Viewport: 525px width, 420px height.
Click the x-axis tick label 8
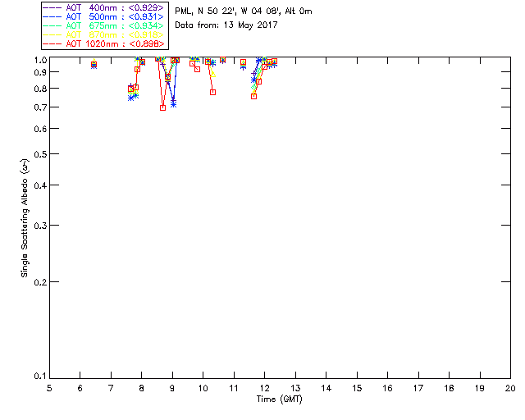pos(142,388)
